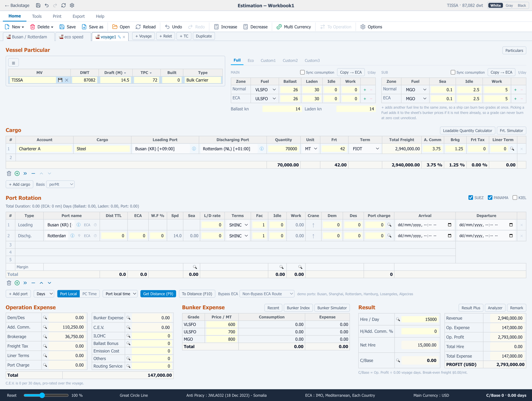Open MAIN ECA fuel ULSFO dropdown
The image size is (532, 401).
click(265, 99)
